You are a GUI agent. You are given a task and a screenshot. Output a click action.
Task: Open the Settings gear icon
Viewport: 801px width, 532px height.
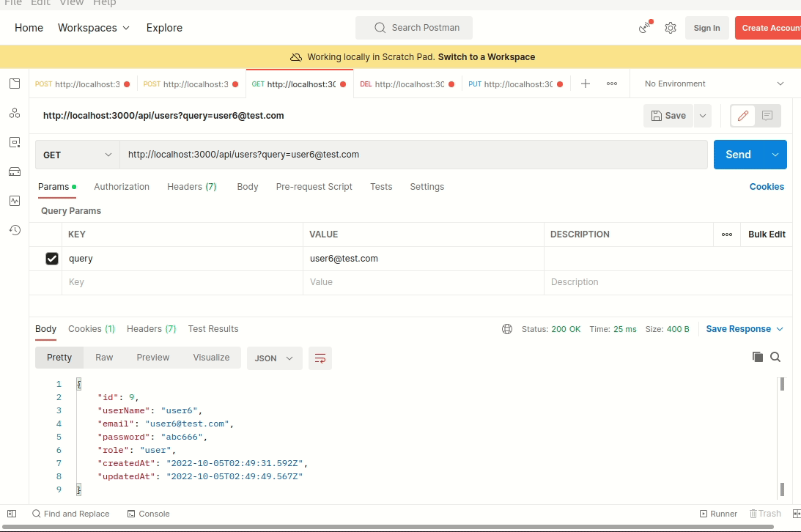click(x=671, y=28)
